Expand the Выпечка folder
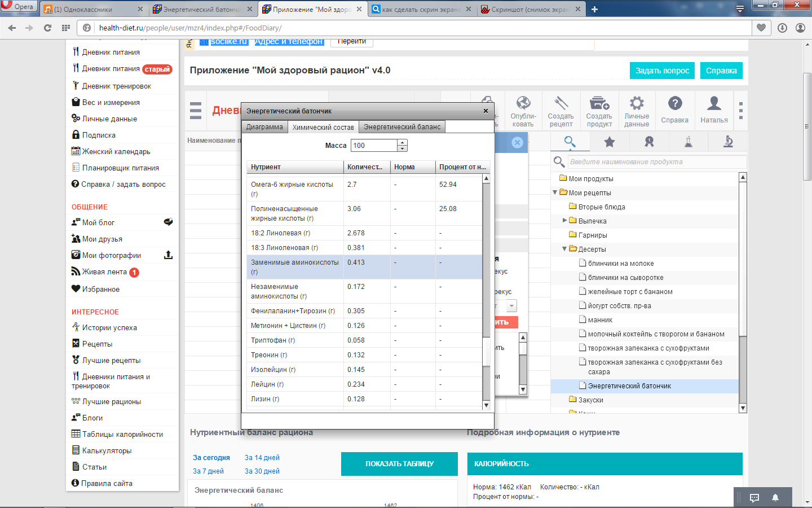The width and height of the screenshot is (812, 508). (x=565, y=221)
